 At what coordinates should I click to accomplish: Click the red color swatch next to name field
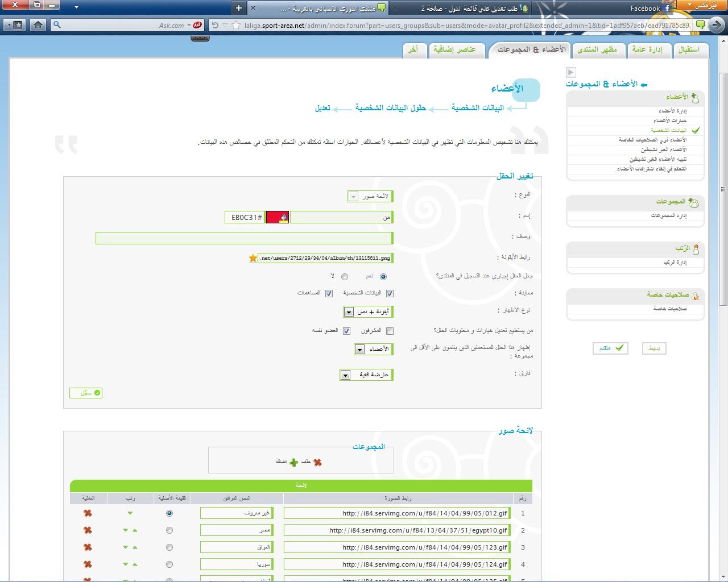(278, 217)
